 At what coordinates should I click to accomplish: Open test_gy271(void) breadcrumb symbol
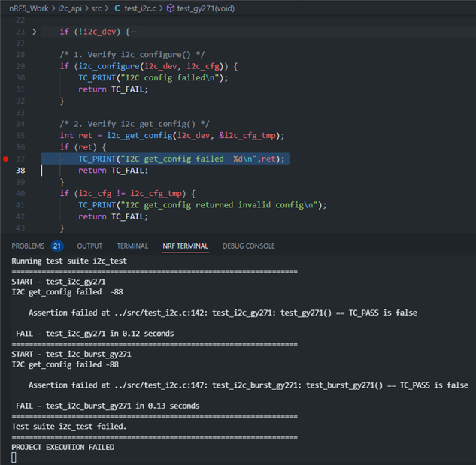[x=206, y=8]
